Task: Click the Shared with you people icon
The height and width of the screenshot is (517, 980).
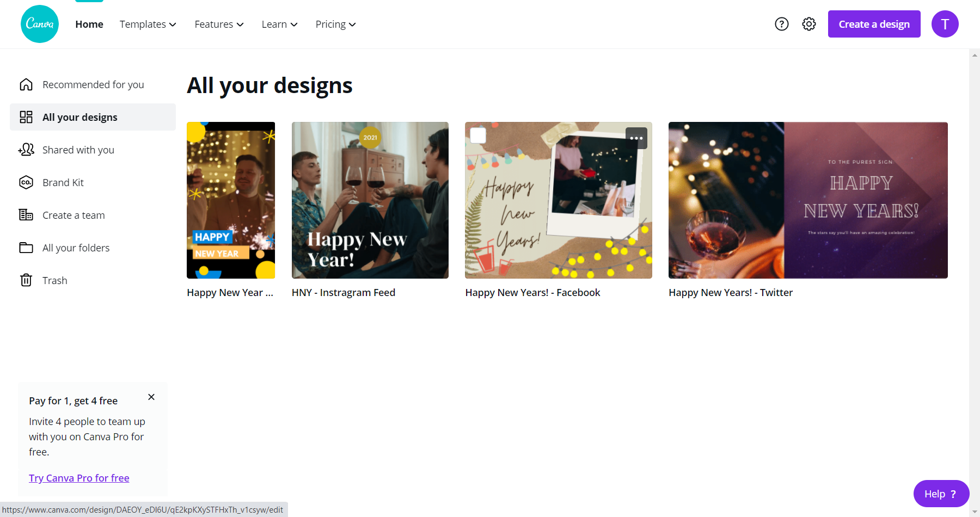Action: tap(26, 150)
